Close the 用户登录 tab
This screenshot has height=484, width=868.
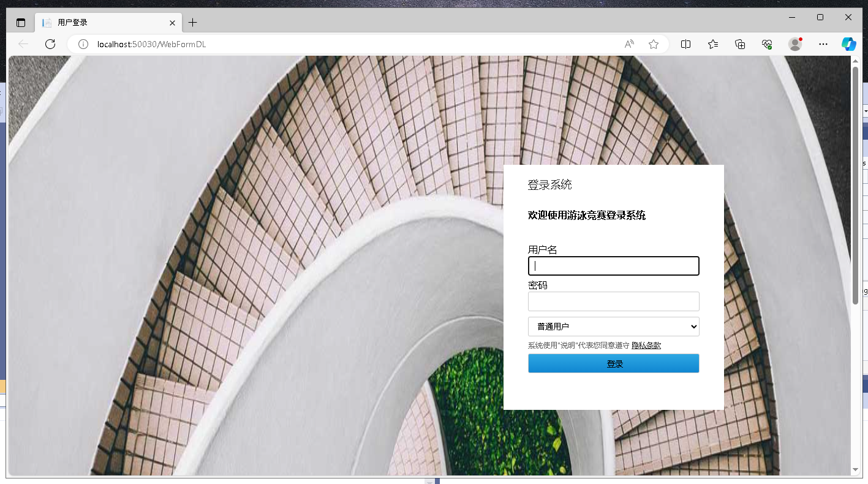point(173,23)
